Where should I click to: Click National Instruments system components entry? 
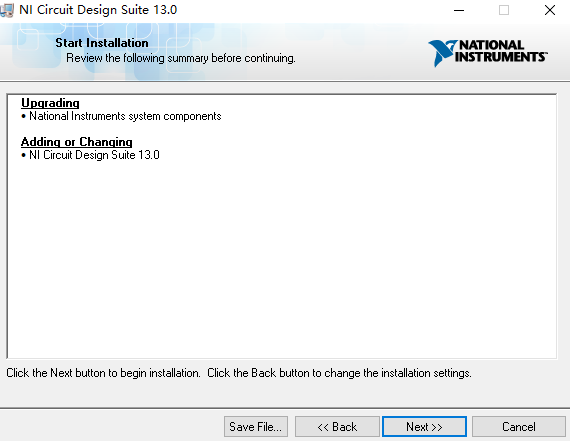(x=125, y=116)
